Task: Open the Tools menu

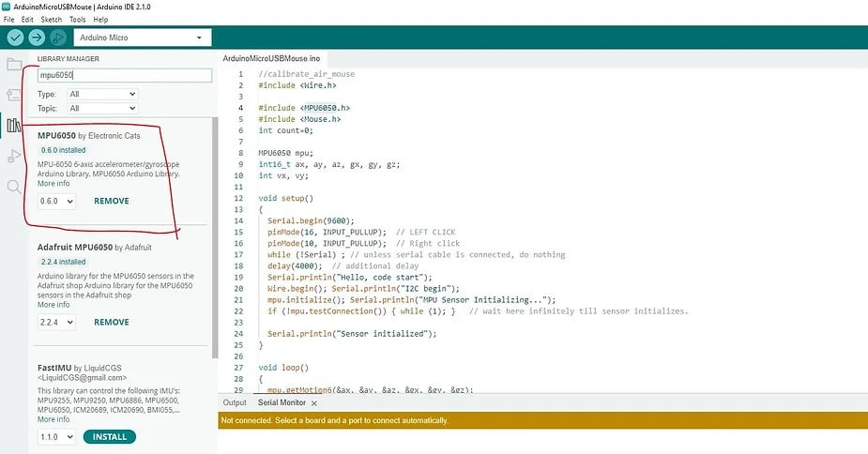Action: pos(78,20)
